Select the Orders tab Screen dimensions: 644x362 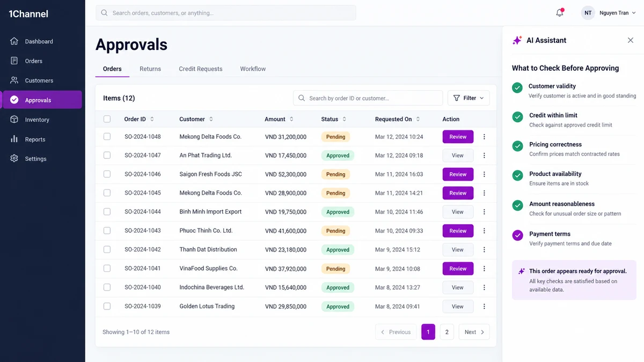[112, 69]
